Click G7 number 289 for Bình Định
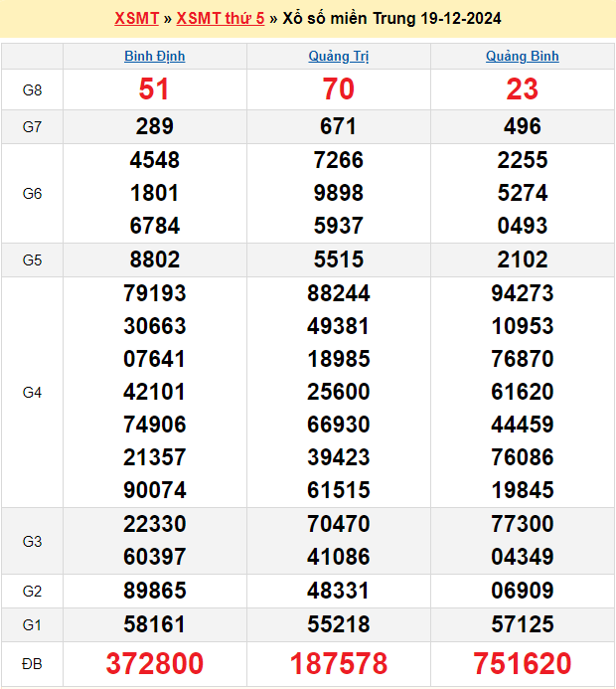Screen dimensions: 616x689 (154, 126)
